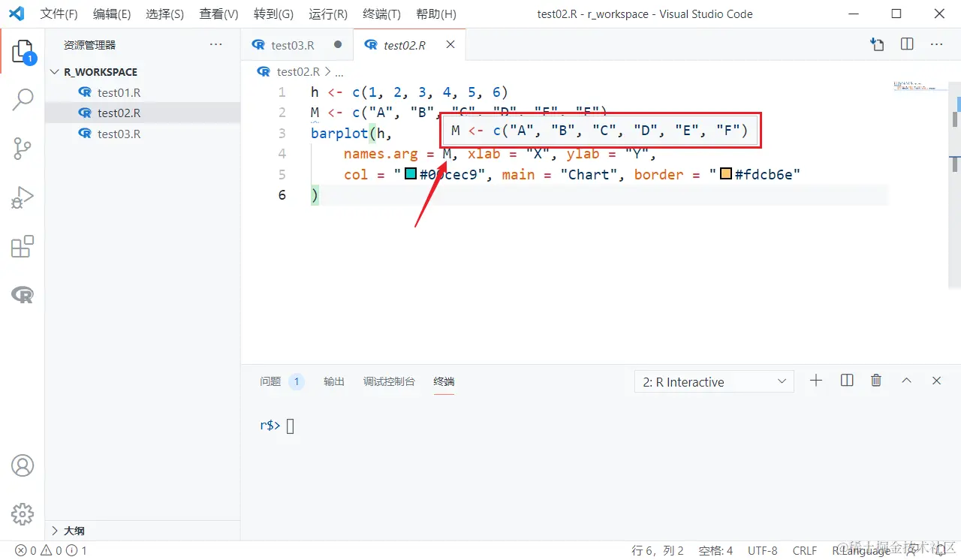Split the editor to the right
The image size is (961, 560).
(907, 45)
